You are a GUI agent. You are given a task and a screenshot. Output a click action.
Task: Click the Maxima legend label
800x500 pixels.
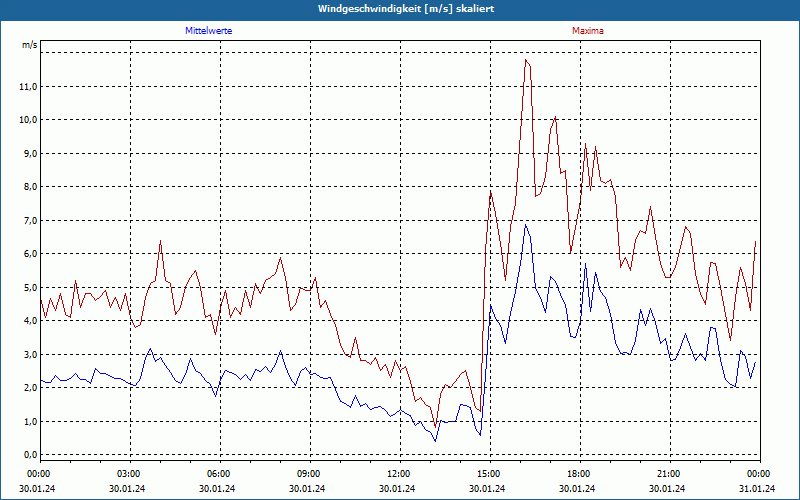click(588, 31)
